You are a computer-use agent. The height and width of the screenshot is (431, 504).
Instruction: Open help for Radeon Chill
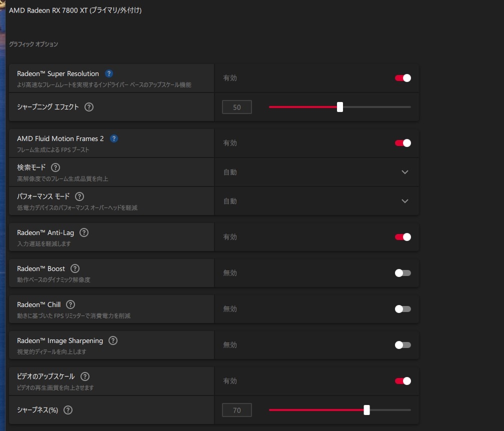[70, 304]
